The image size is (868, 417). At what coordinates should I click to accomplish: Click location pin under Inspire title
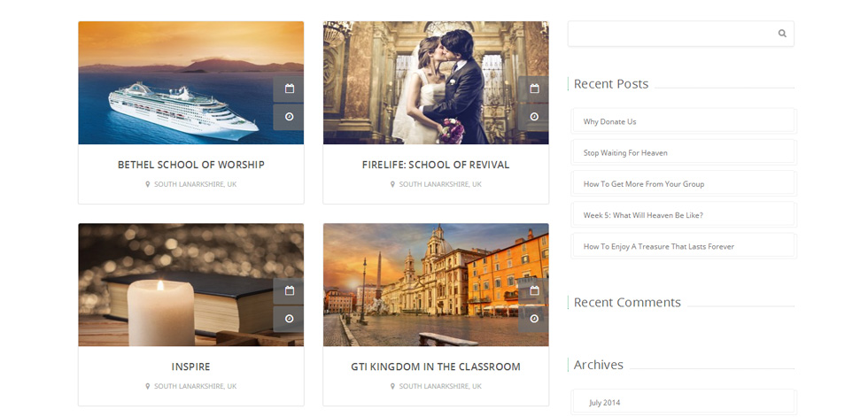[147, 386]
